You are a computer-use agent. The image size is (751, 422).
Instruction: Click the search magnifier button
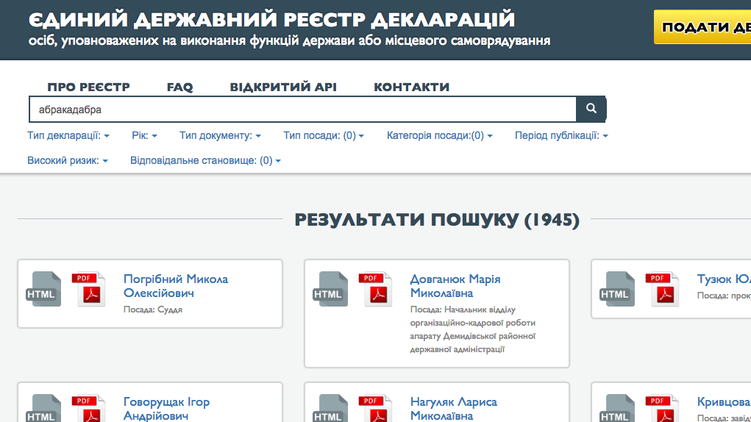pos(591,109)
